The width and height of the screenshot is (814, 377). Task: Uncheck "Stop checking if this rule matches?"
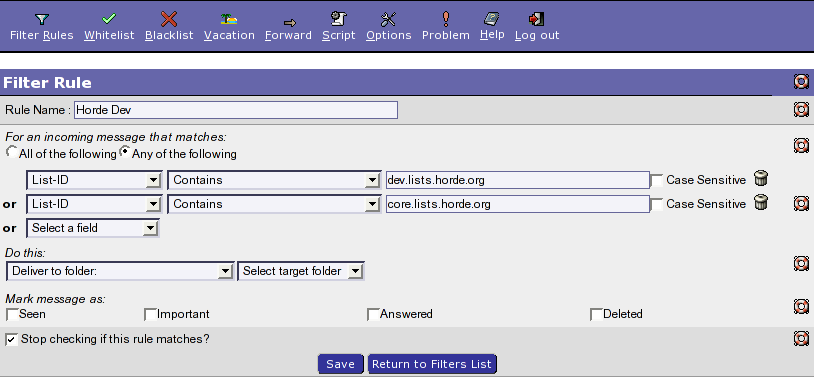pos(11,340)
